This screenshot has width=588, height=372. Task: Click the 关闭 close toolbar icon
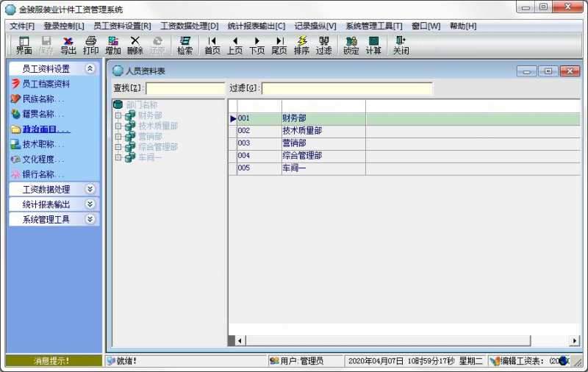pos(401,46)
